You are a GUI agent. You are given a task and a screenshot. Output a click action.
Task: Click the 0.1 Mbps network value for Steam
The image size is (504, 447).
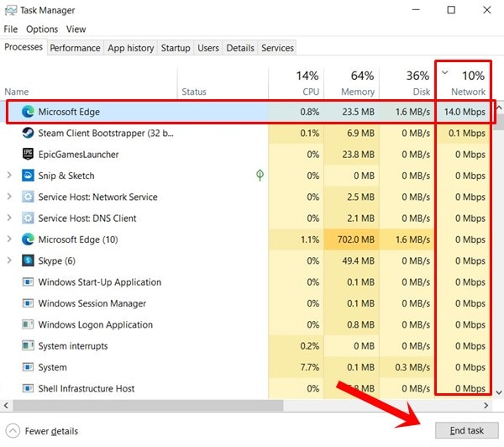(x=467, y=133)
